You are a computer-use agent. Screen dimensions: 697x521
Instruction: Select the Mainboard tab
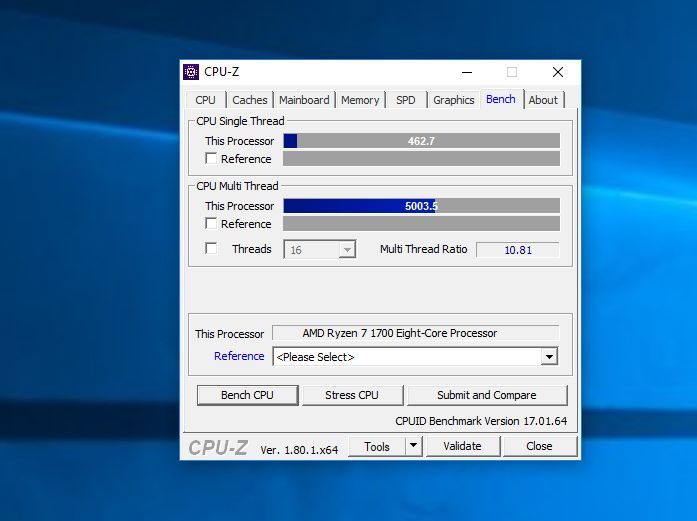(304, 100)
